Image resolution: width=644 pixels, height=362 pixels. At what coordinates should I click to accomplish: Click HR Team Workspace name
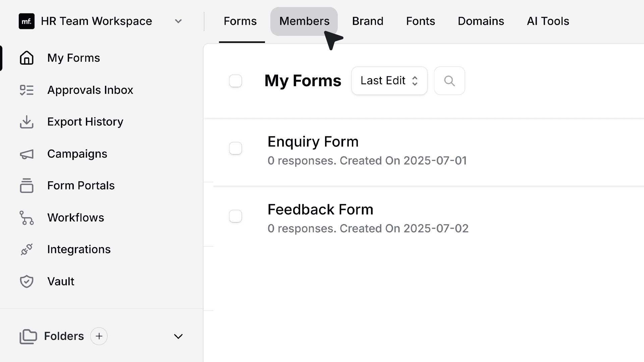point(96,21)
